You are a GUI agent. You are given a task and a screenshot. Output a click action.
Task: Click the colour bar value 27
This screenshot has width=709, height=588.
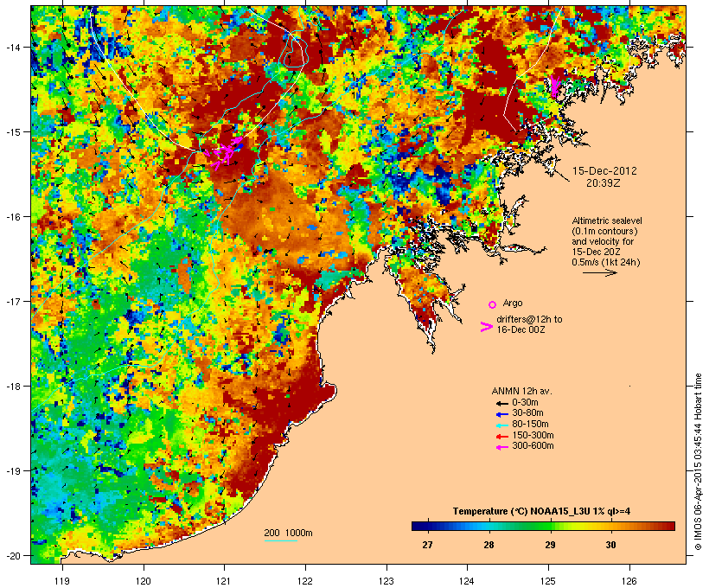point(427,545)
